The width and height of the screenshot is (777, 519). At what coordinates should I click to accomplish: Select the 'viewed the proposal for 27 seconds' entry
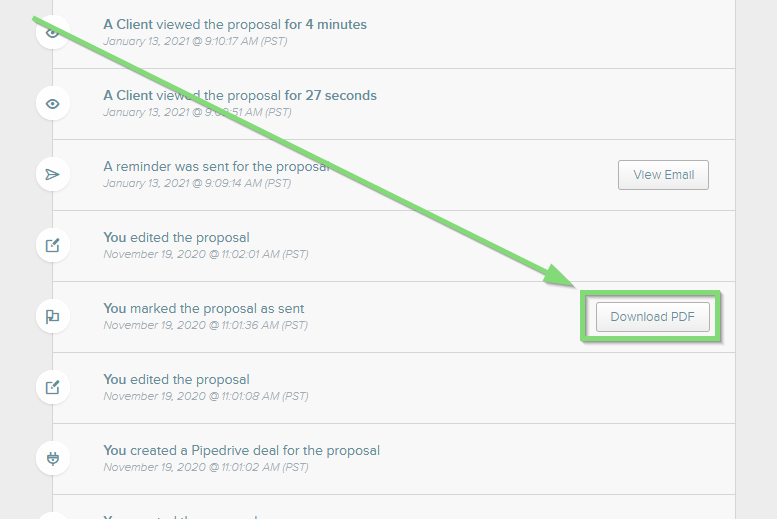click(x=240, y=96)
